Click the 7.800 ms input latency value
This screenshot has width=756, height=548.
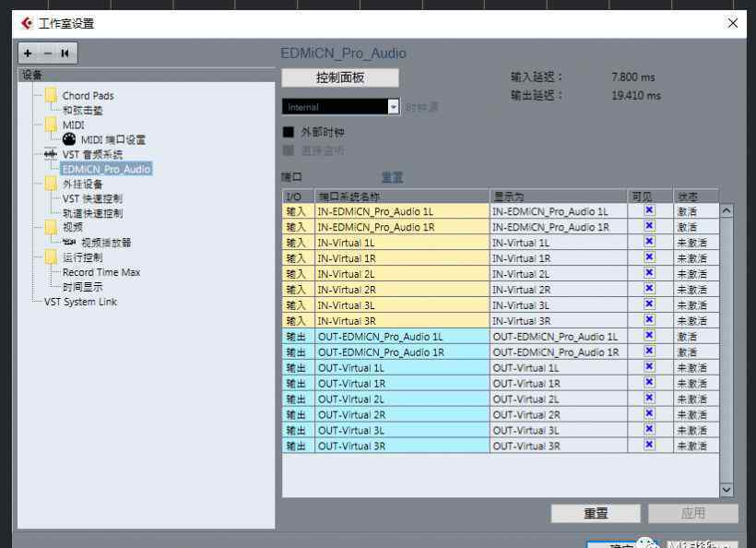(633, 77)
